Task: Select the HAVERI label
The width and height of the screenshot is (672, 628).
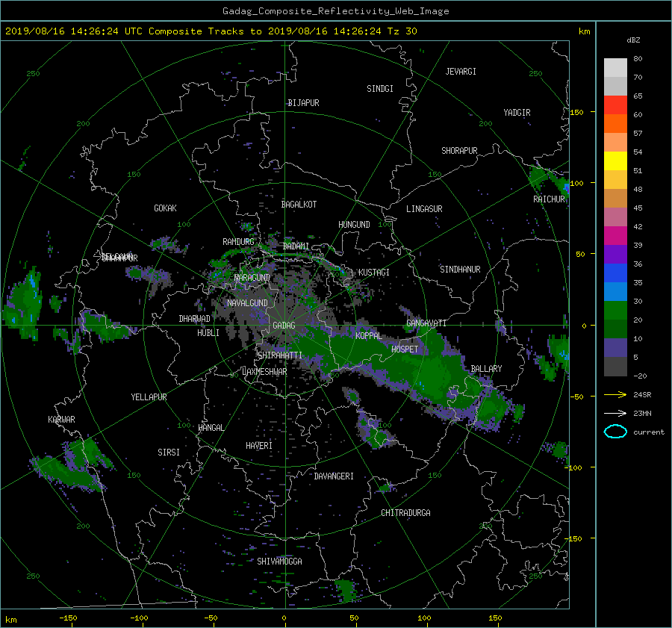Action: [x=259, y=446]
